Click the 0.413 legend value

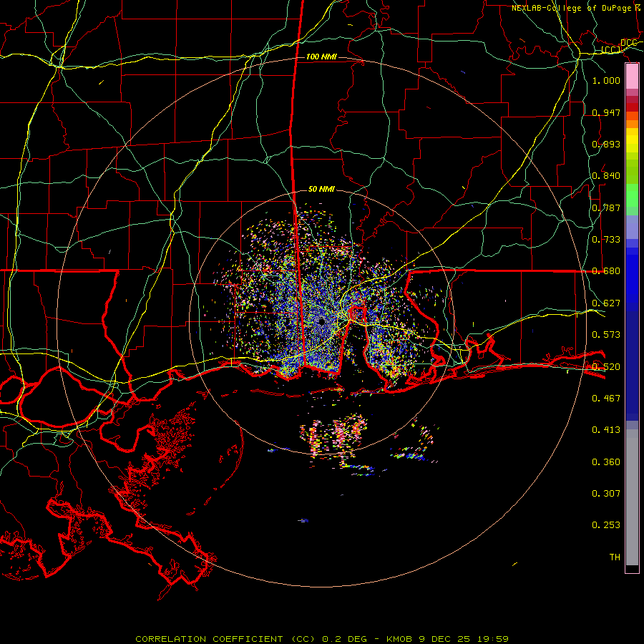tap(606, 430)
